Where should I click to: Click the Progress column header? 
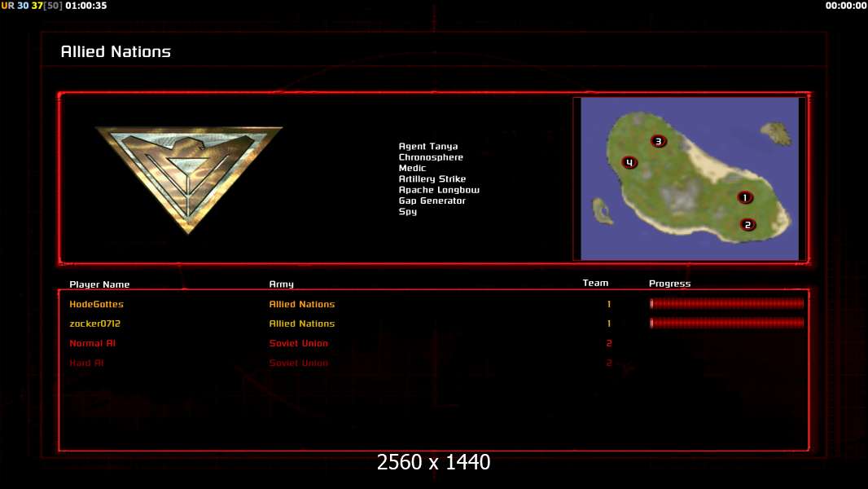pos(670,284)
